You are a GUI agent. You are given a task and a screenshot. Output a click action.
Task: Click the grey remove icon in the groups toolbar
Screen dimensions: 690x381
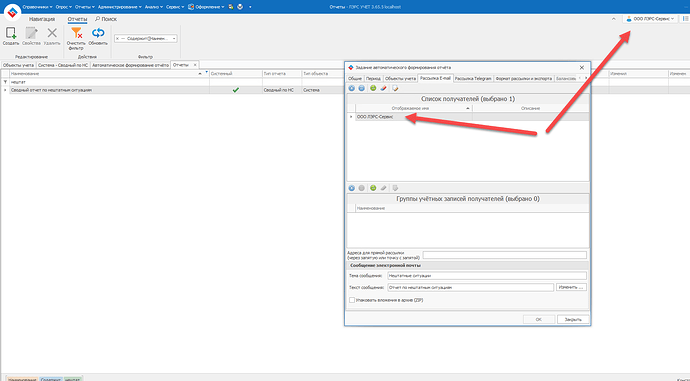(x=361, y=188)
